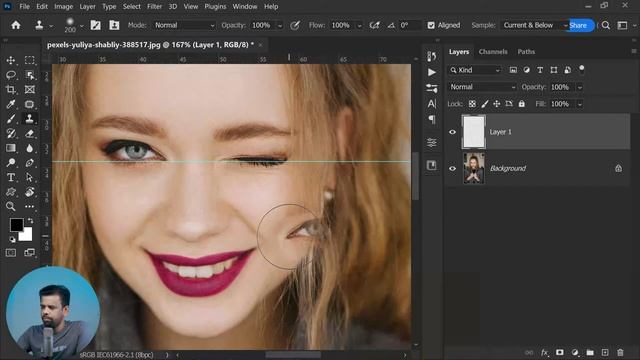Open the layer blend mode Normal dropdown

pyautogui.click(x=482, y=87)
